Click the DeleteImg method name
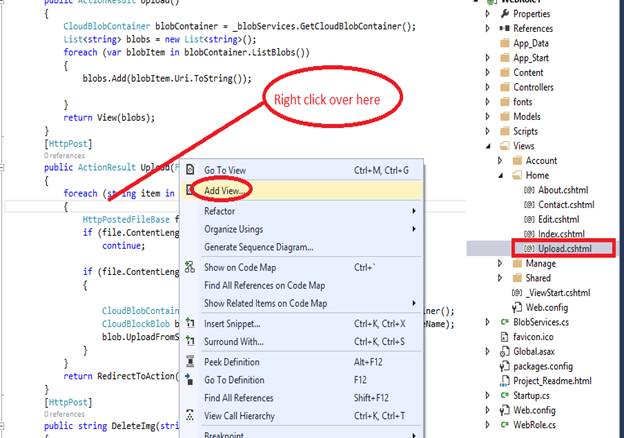 (x=133, y=426)
